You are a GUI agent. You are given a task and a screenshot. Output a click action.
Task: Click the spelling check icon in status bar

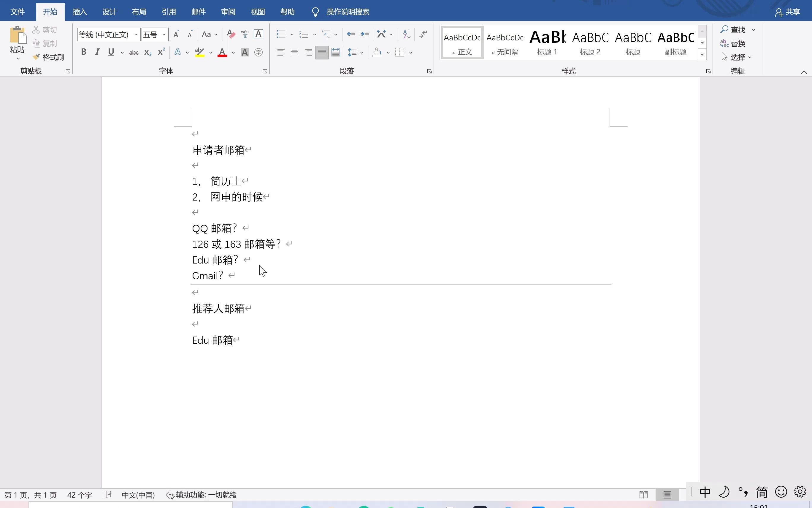click(107, 494)
